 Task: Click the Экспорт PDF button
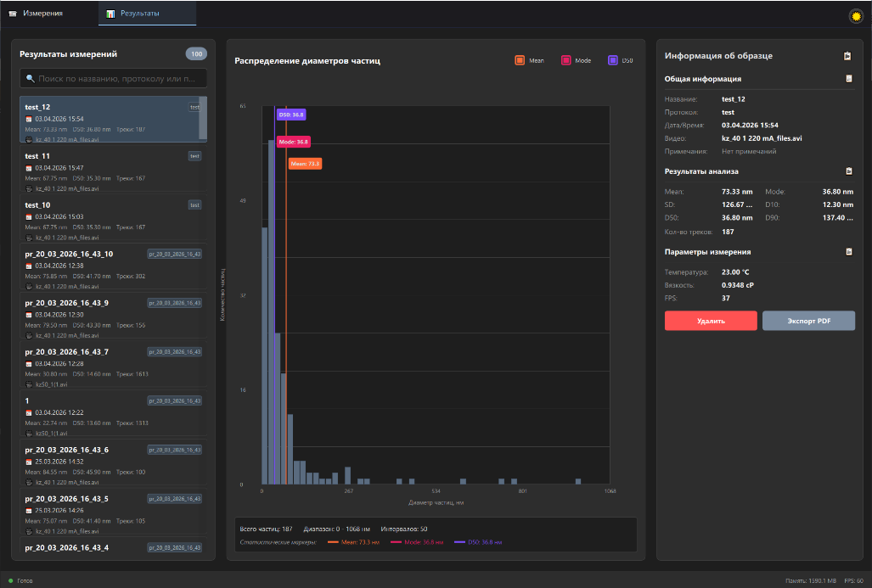pos(808,321)
